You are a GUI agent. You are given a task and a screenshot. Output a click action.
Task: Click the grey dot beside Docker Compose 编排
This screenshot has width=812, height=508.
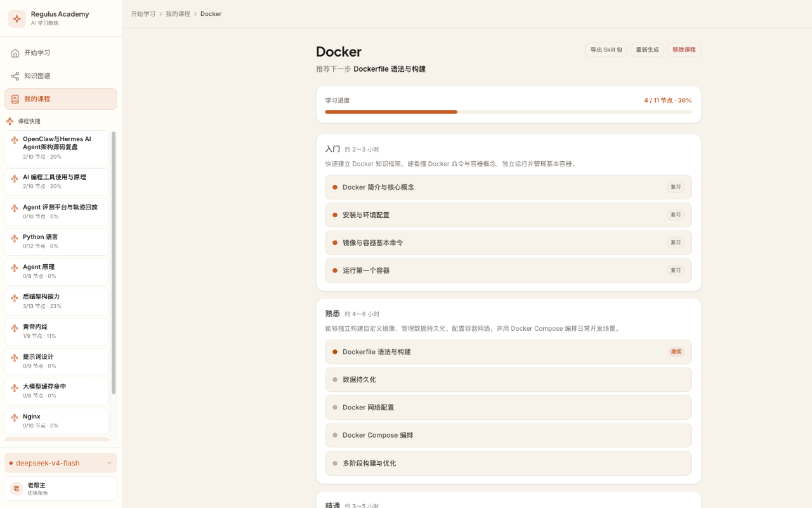click(x=335, y=435)
